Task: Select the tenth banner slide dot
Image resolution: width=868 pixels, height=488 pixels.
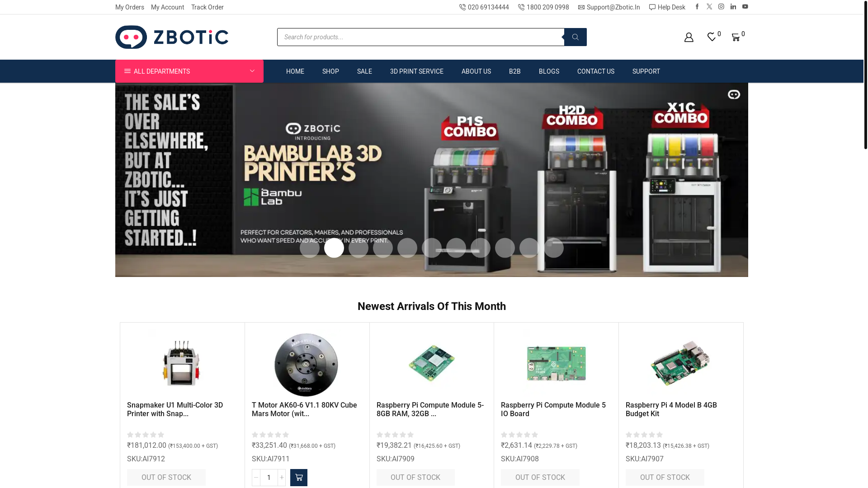Action: coord(529,248)
